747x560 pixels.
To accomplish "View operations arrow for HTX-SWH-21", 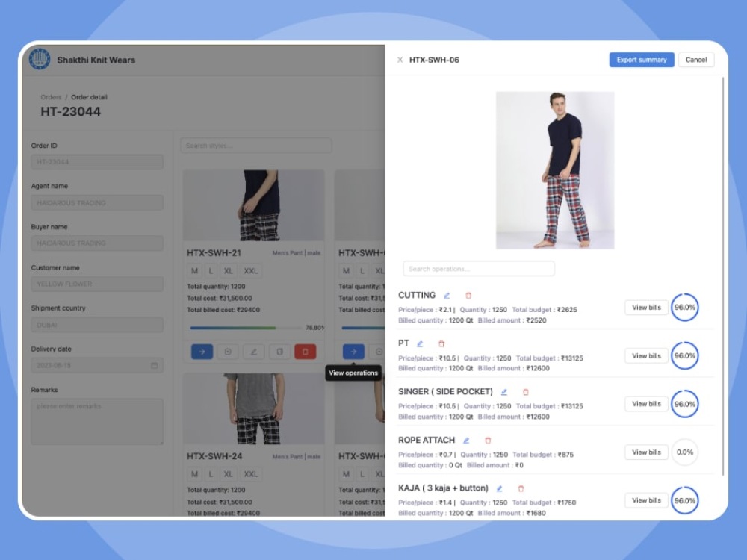I will (x=202, y=352).
